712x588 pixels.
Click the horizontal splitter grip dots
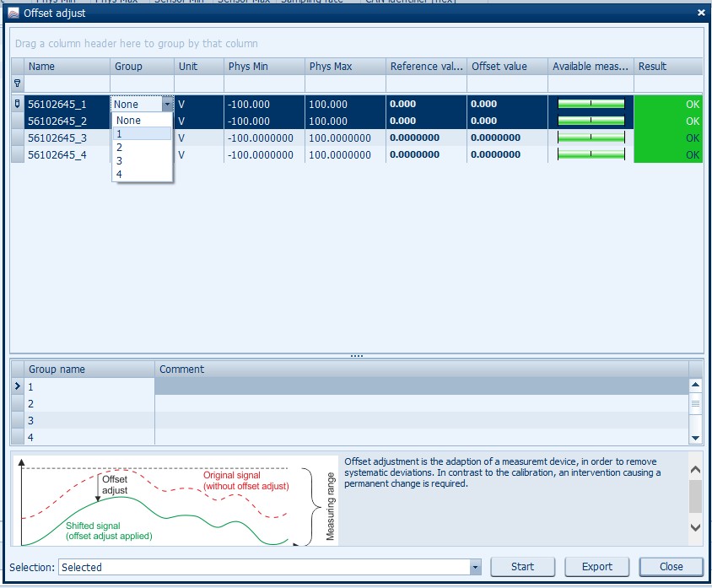point(357,355)
